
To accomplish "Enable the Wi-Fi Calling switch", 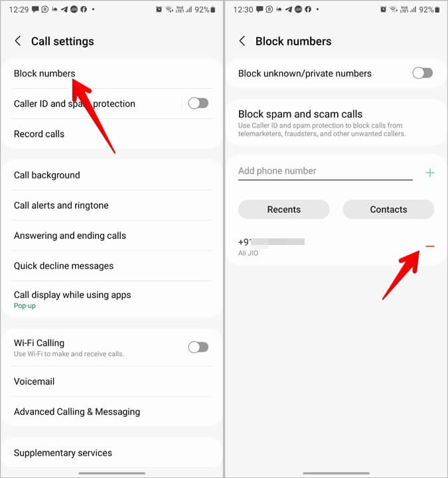I will click(x=198, y=347).
